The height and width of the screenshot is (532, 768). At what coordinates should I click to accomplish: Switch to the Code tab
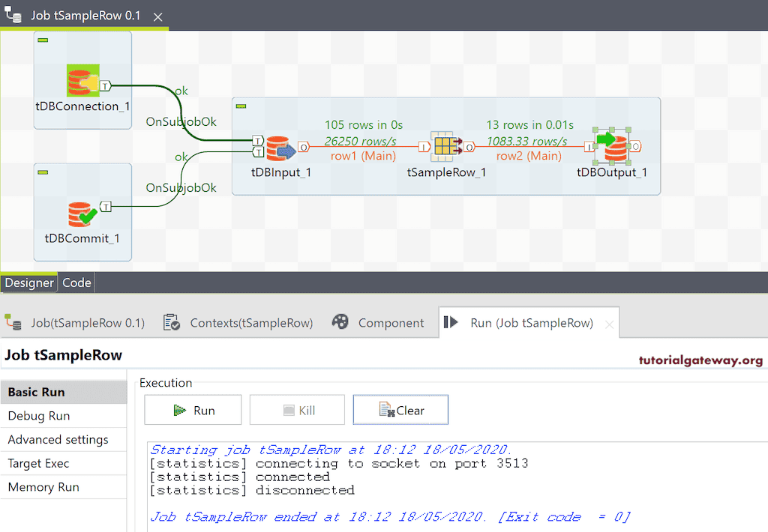(76, 282)
